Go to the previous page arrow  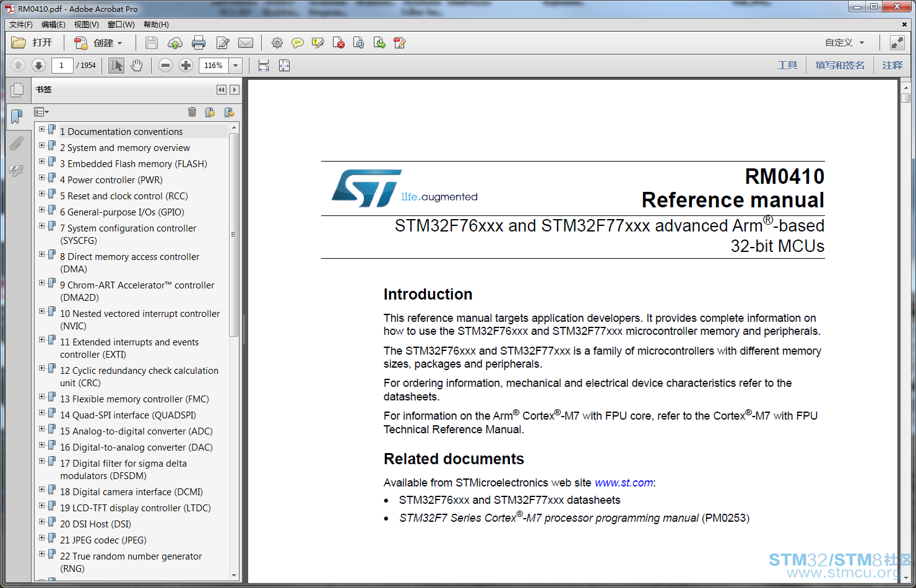(18, 65)
